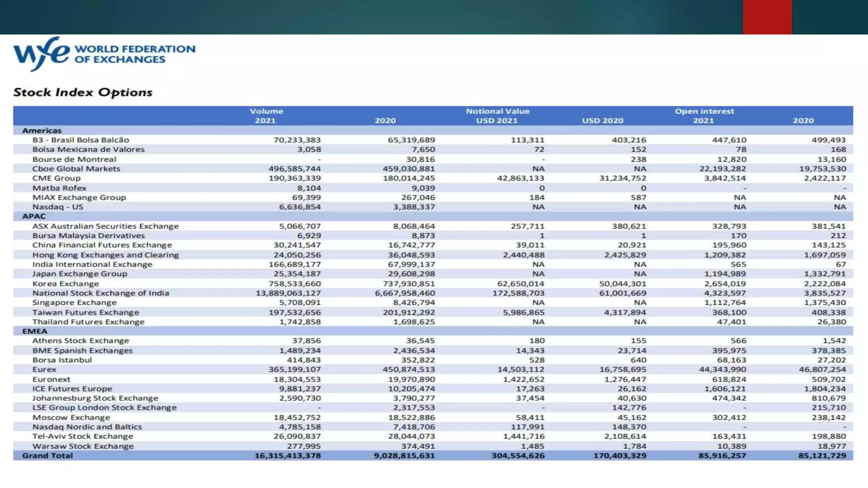Select Tel-Aviv 2020 notional 2,108,614
The width and height of the screenshot is (868, 488).
click(625, 436)
